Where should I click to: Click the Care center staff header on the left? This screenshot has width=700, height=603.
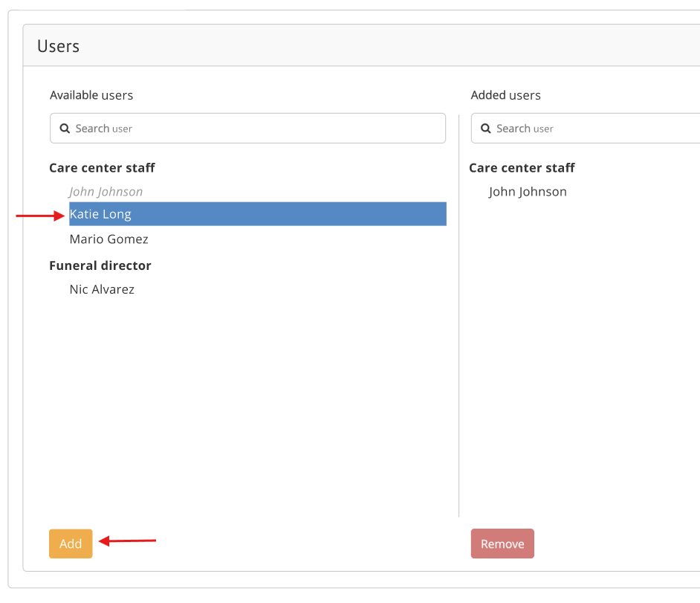click(x=102, y=167)
